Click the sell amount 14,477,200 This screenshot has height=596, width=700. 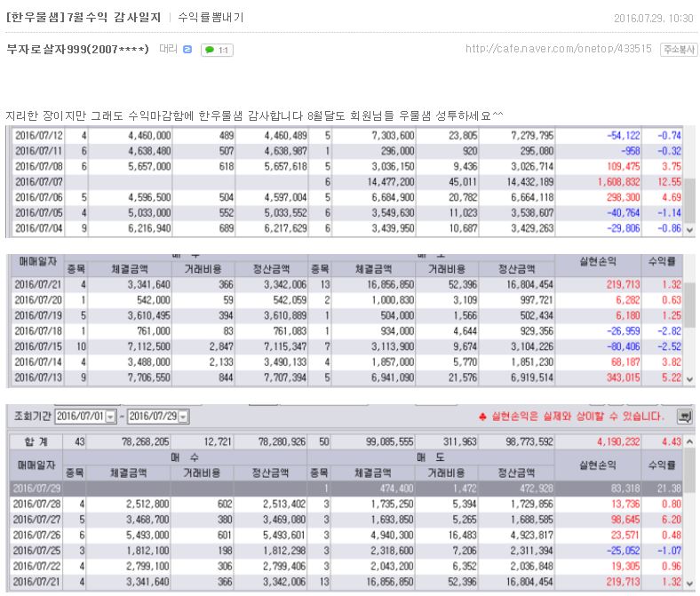(x=391, y=182)
